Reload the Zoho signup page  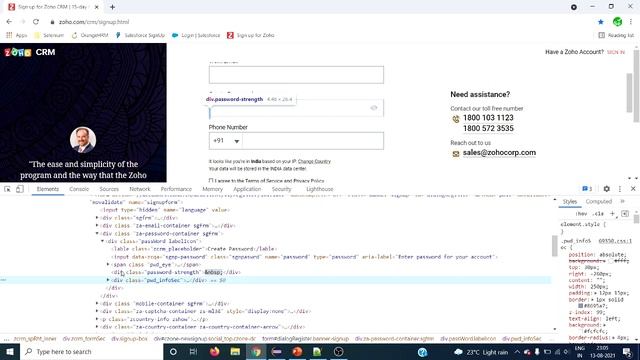36,22
